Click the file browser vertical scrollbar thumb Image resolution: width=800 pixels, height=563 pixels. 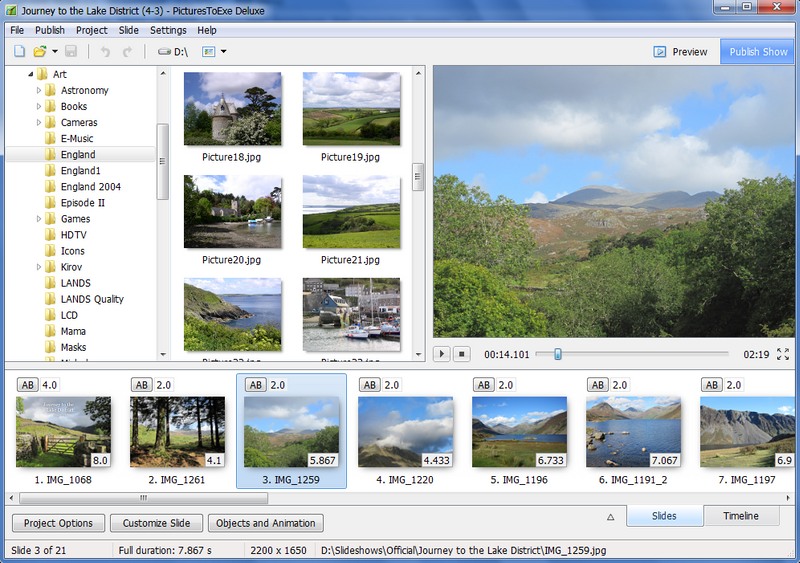pyautogui.click(x=418, y=177)
